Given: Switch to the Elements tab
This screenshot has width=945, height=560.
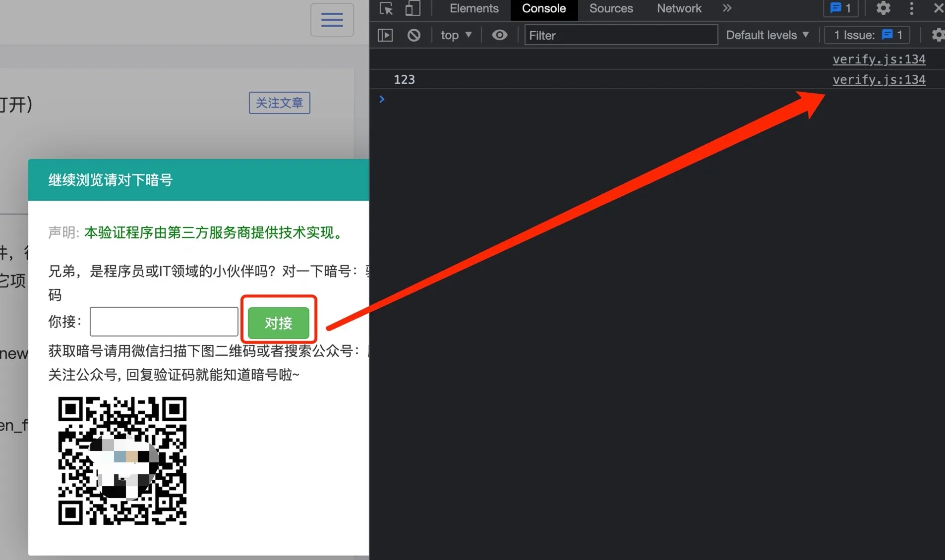Looking at the screenshot, I should pos(474,8).
